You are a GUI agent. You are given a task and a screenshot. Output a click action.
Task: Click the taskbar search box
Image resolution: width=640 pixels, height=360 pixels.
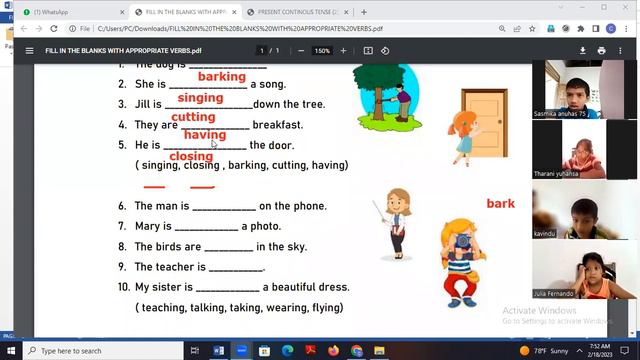click(x=103, y=351)
